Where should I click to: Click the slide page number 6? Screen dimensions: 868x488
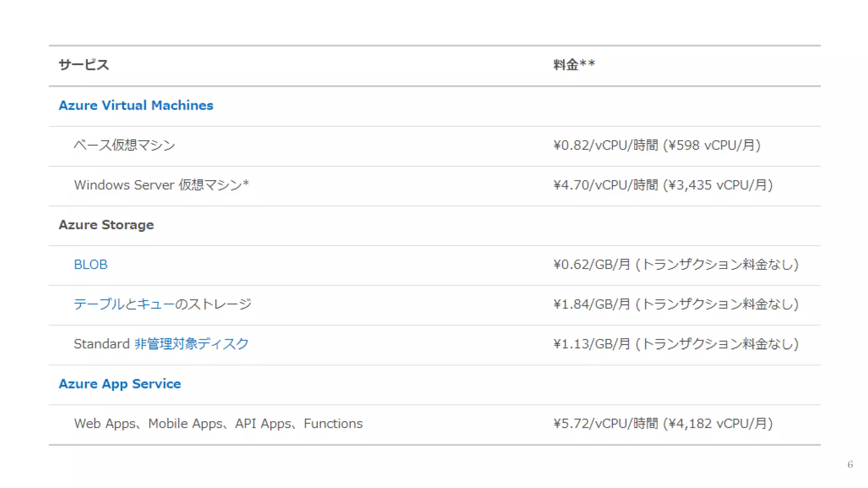pos(850,464)
